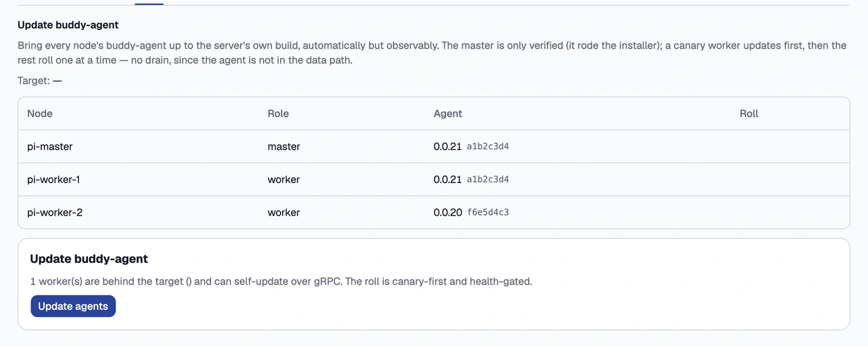
Task: Select the pi-worker-1 node cell
Action: click(54, 180)
